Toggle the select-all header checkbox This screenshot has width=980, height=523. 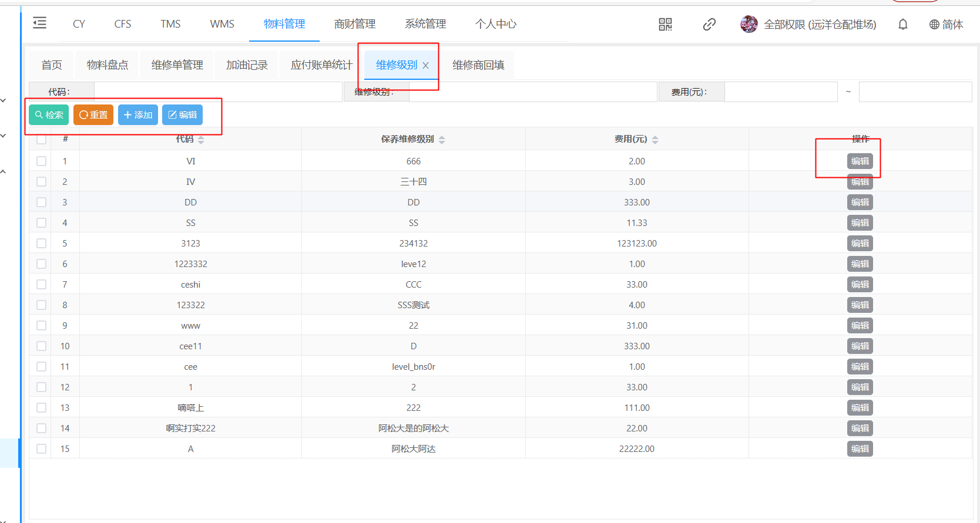pyautogui.click(x=41, y=139)
